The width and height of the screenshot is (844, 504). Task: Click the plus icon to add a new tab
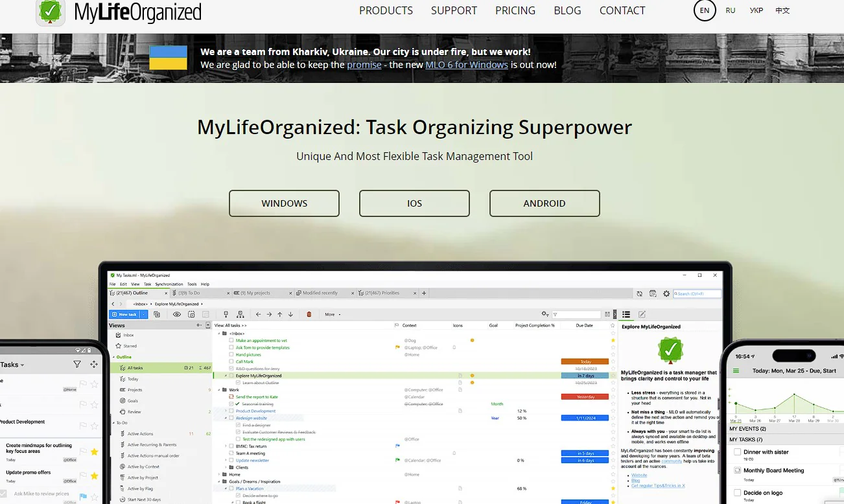(424, 293)
